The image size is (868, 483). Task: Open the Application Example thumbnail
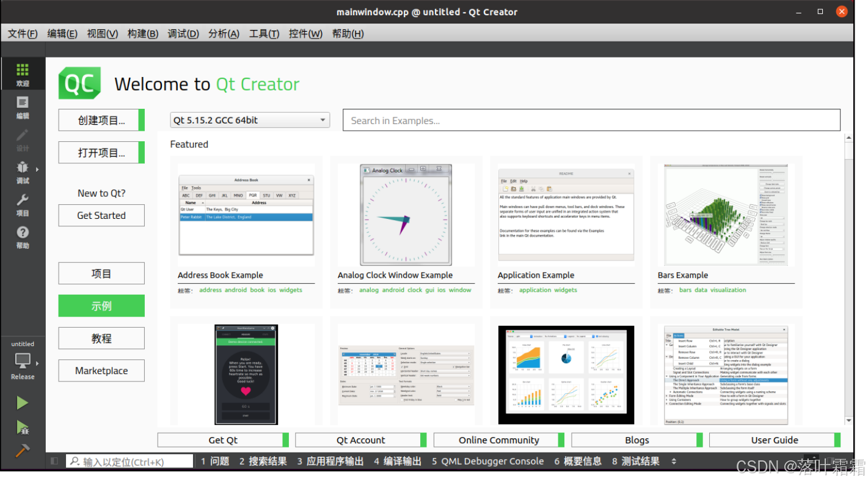point(566,215)
